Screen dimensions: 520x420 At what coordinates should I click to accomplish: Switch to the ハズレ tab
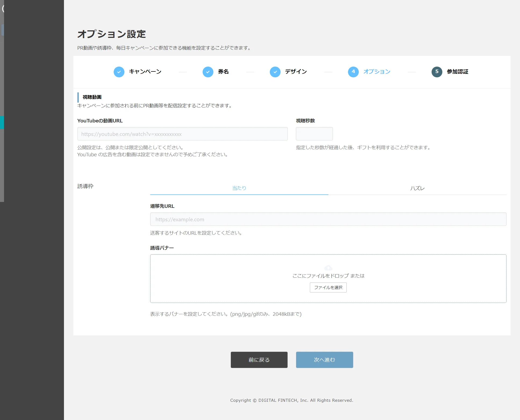pos(417,188)
